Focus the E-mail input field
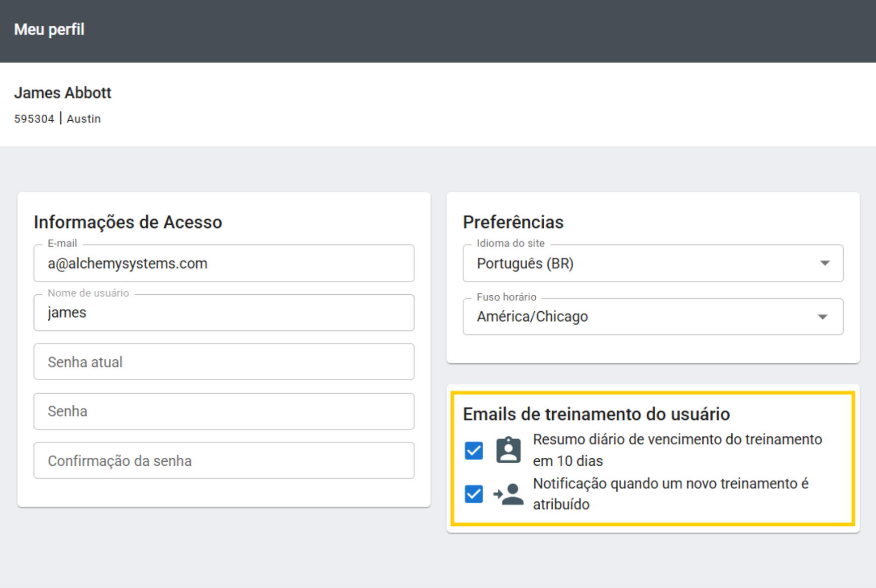 point(224,263)
